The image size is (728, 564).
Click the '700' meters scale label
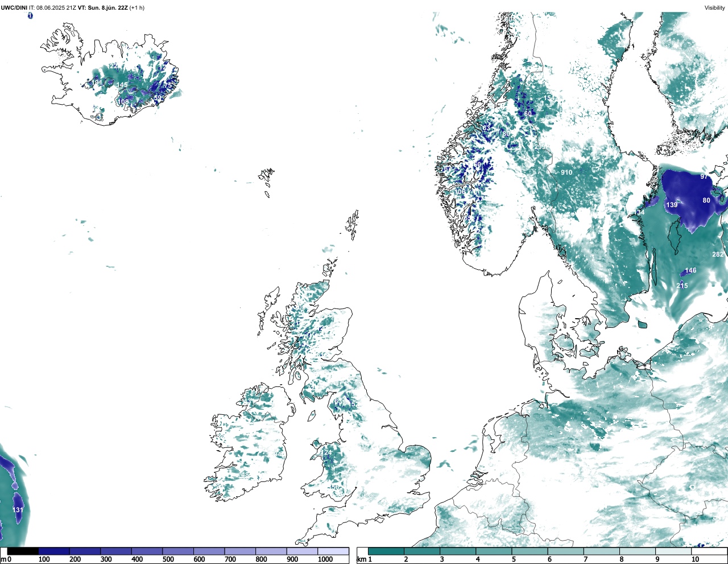click(230, 559)
